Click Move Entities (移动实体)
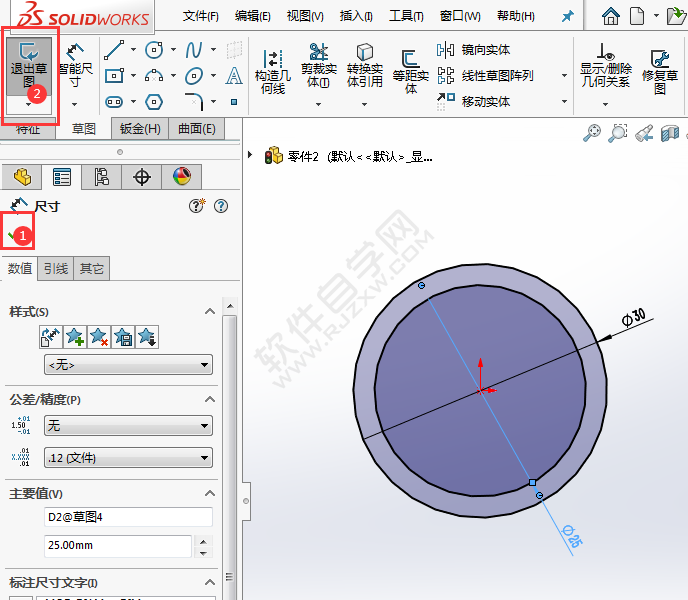The width and height of the screenshot is (688, 600). click(473, 101)
